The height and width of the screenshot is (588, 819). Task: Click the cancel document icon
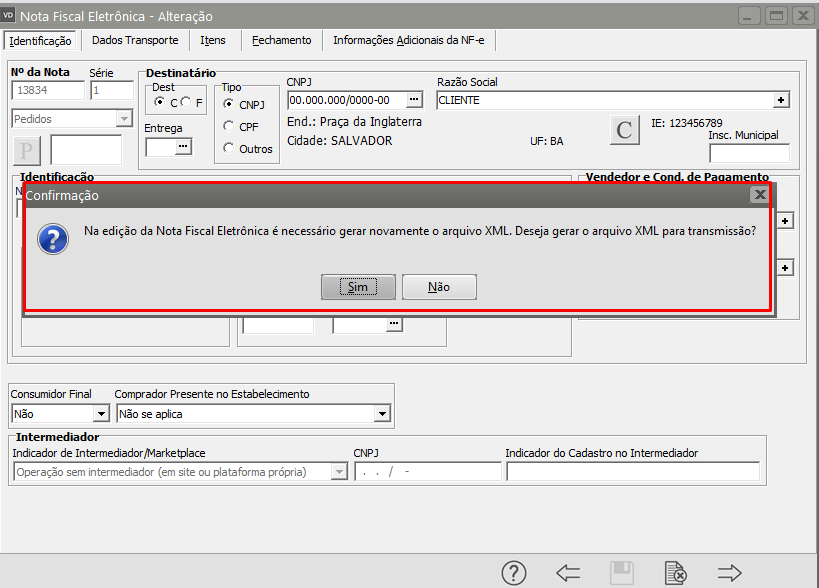tap(676, 572)
